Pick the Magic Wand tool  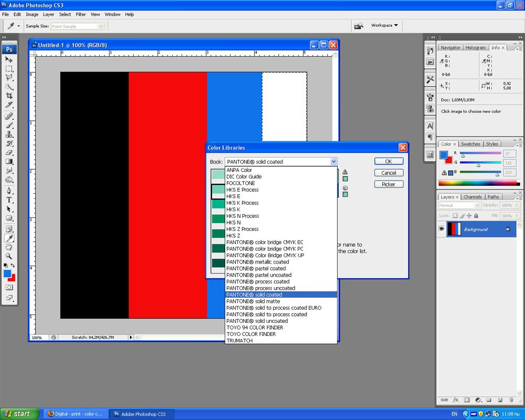9,87
